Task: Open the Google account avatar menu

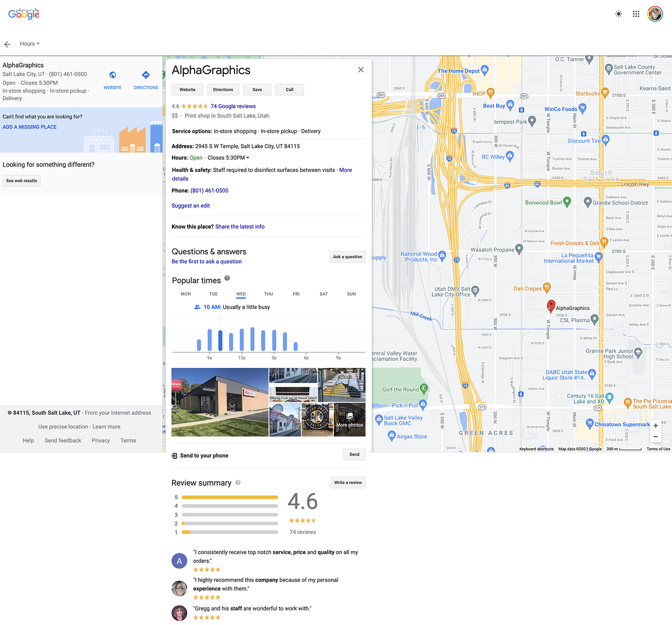Action: (655, 14)
